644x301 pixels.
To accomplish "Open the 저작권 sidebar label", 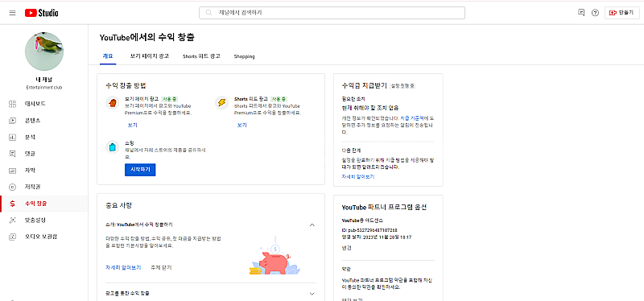I will (33, 187).
